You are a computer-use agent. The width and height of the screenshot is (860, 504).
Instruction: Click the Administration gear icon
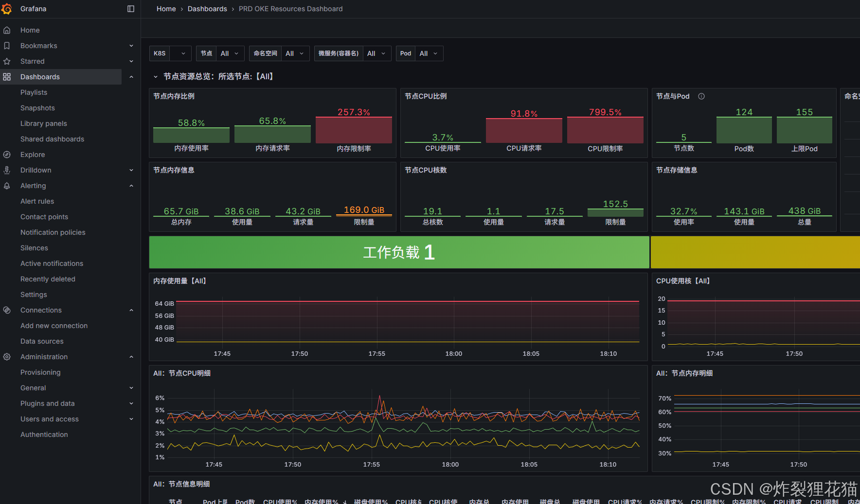pos(7,357)
